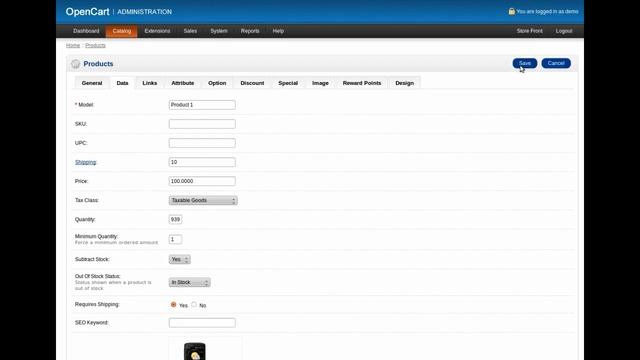Switch to the Reward Points tab
The width and height of the screenshot is (640, 360).
[362, 83]
